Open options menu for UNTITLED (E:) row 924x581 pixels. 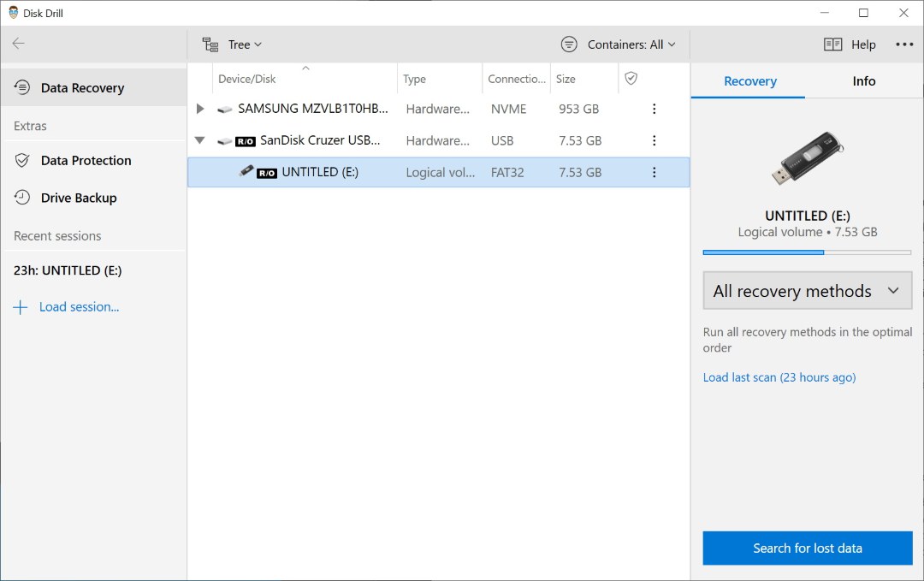point(654,172)
